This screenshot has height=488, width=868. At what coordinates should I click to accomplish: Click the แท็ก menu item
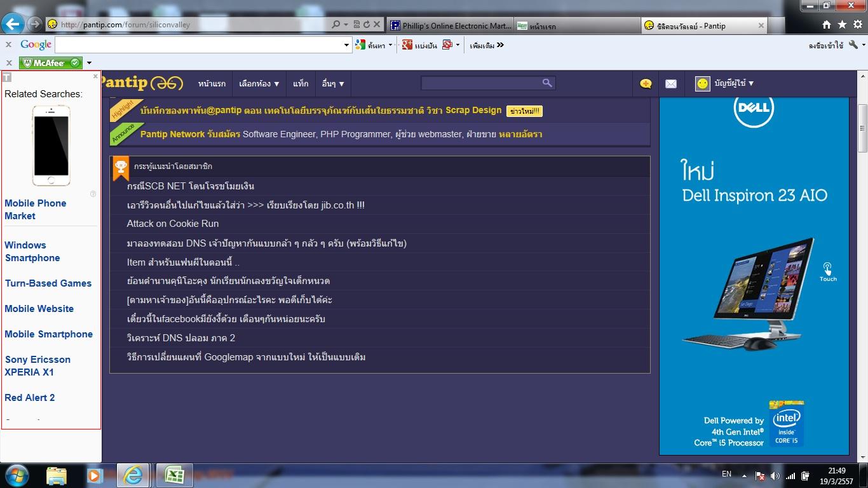point(301,83)
